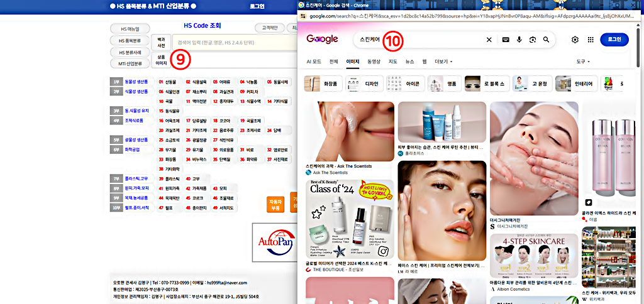Click the 고객제안 button

point(269,28)
